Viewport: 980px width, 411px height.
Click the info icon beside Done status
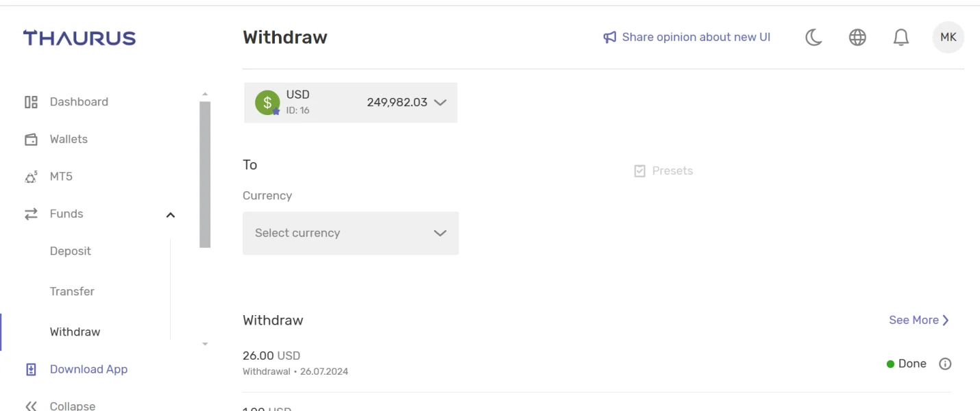945,364
